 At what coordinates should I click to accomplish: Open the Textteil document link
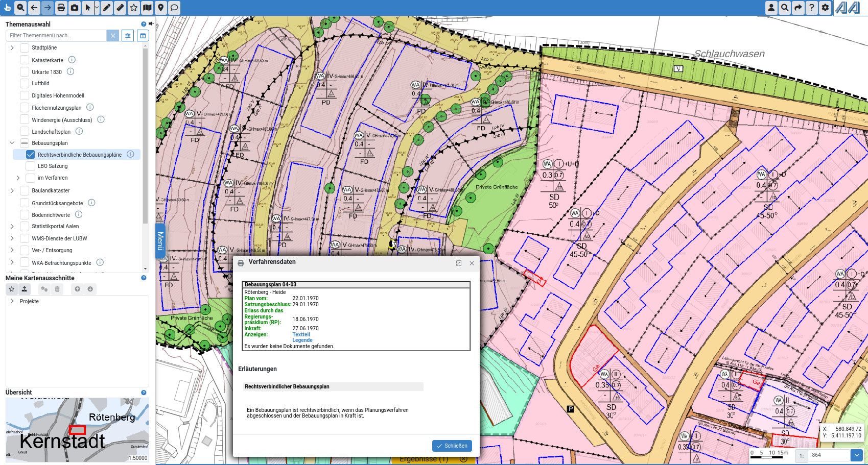301,334
